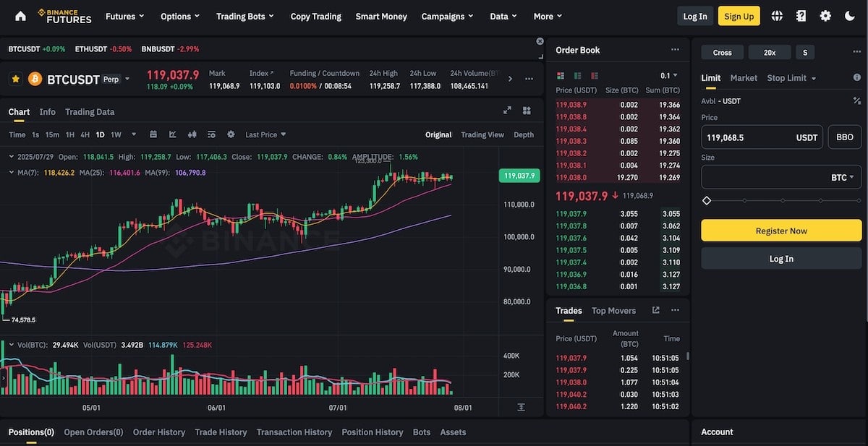Screen dimensions: 868x446
Task: Reset chart scale icon below price axis
Action: click(521, 408)
